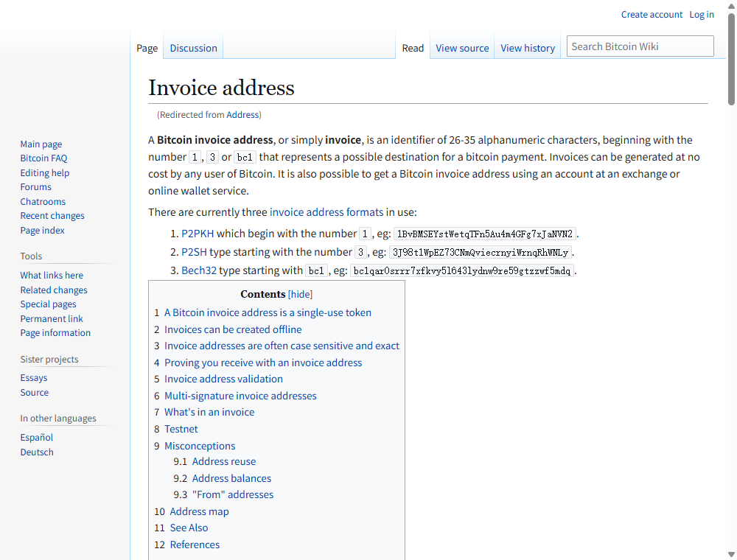The width and height of the screenshot is (737, 560).
Task: Jump to 'A Bitcoin invoice address is a single-use token'
Action: 268,312
